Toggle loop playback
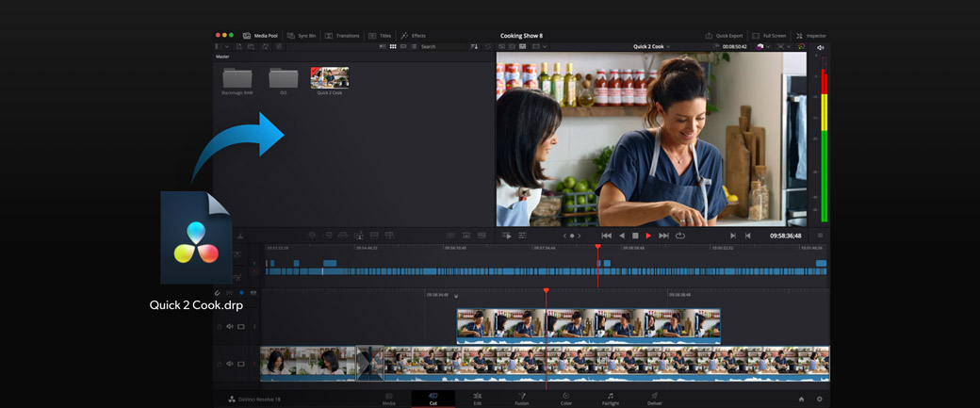 [x=680, y=236]
